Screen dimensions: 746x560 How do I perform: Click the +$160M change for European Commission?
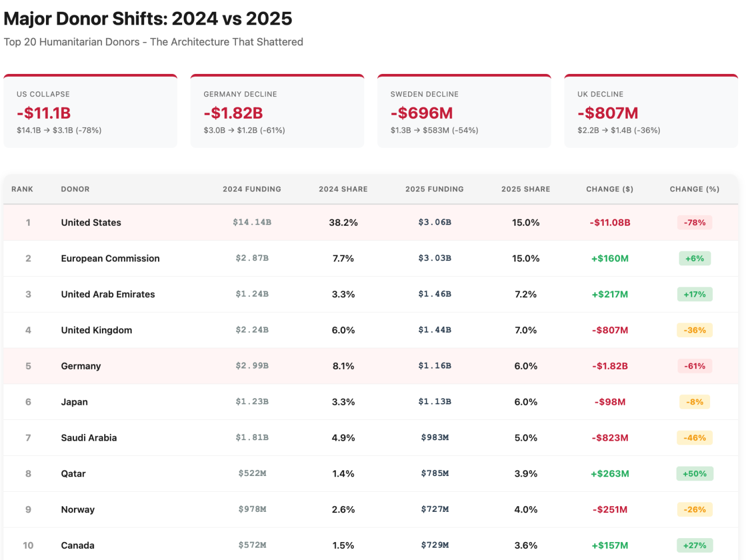tap(610, 258)
